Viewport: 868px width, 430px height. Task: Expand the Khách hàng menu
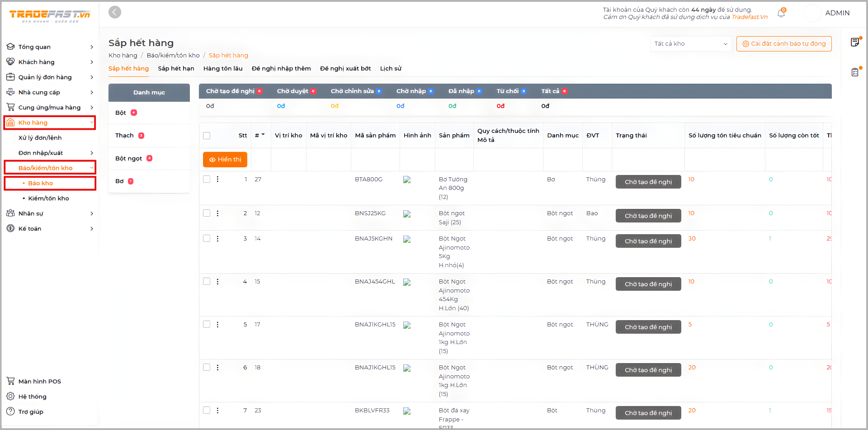(x=50, y=62)
